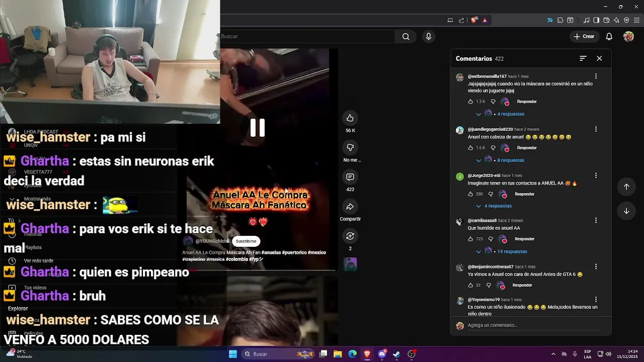Viewport: 644px width, 362px height.
Task: Open options menu for @juandiegogarcia8220 comment
Action: (x=596, y=129)
